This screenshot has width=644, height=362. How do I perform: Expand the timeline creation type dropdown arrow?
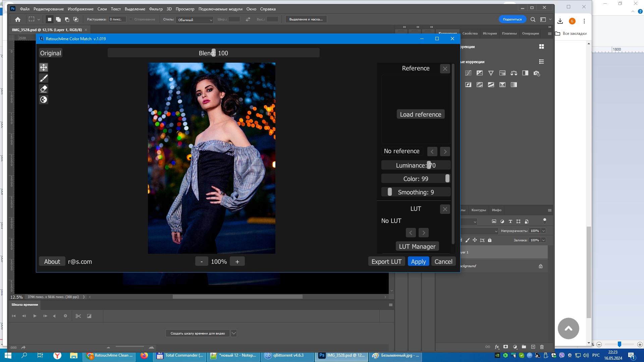pyautogui.click(x=234, y=333)
